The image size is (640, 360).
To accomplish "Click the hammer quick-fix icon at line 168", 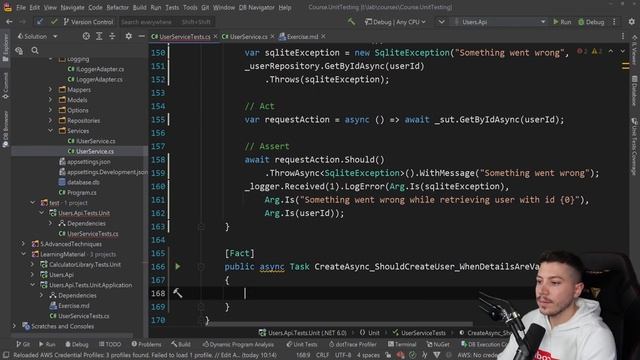I will (178, 293).
